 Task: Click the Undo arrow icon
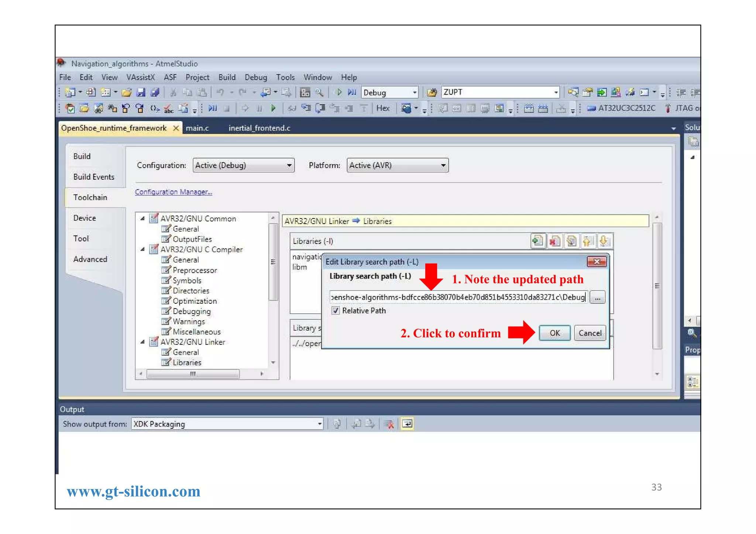[x=220, y=92]
